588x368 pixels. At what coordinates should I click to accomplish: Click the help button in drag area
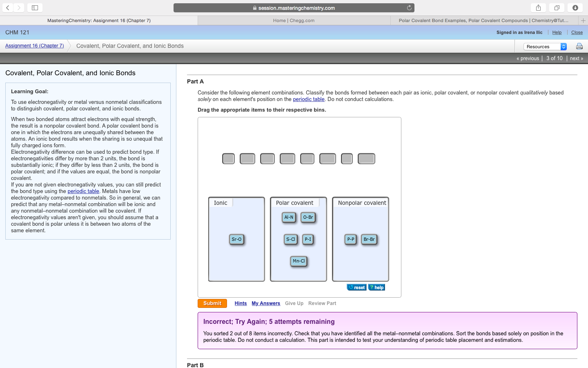click(x=376, y=287)
